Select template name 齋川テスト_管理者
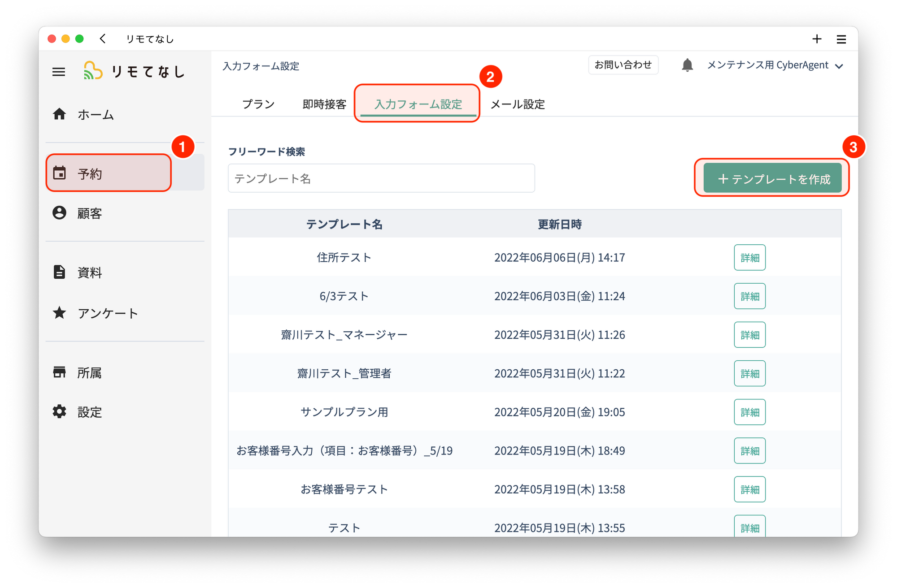 point(344,373)
